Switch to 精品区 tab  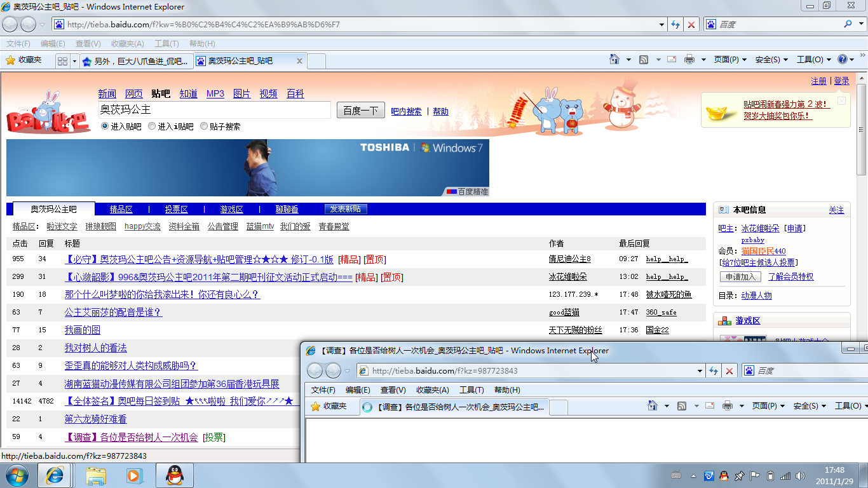pos(121,209)
